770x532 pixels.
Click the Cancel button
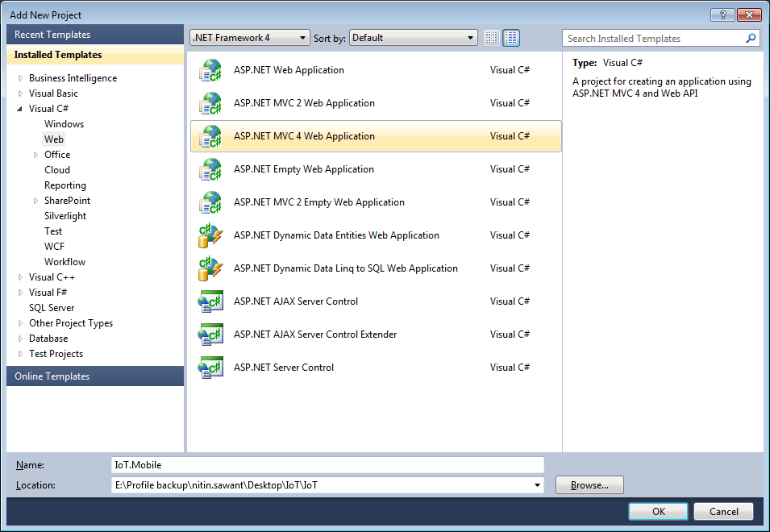pos(723,511)
